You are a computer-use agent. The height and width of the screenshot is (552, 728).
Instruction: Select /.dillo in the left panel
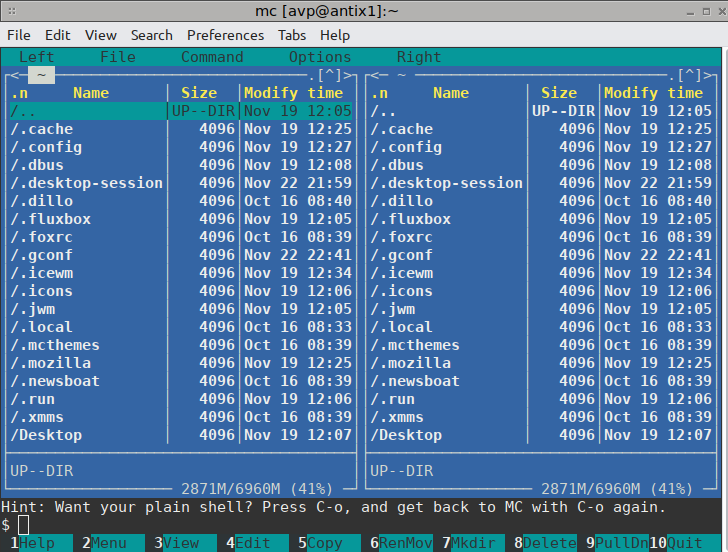point(181,201)
